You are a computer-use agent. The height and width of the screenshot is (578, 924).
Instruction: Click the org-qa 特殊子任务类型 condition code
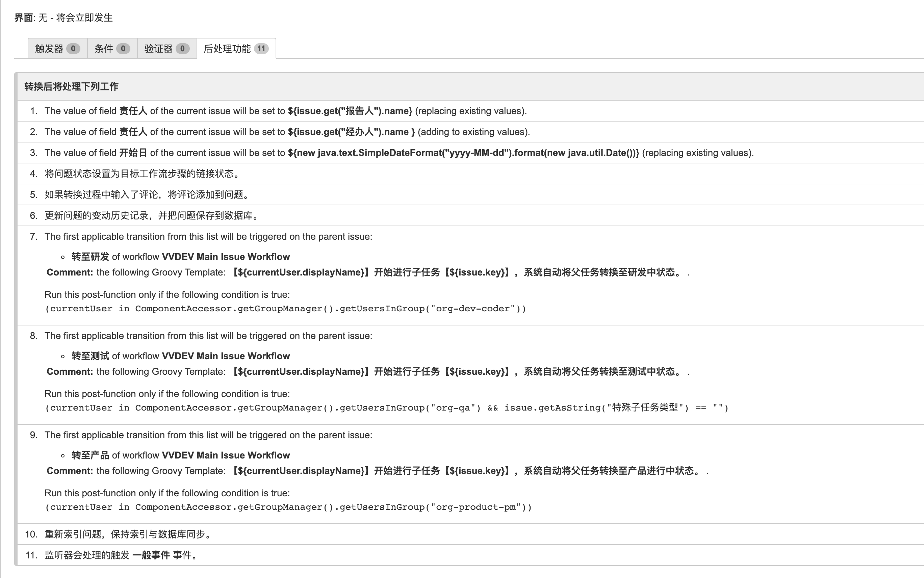(x=386, y=408)
